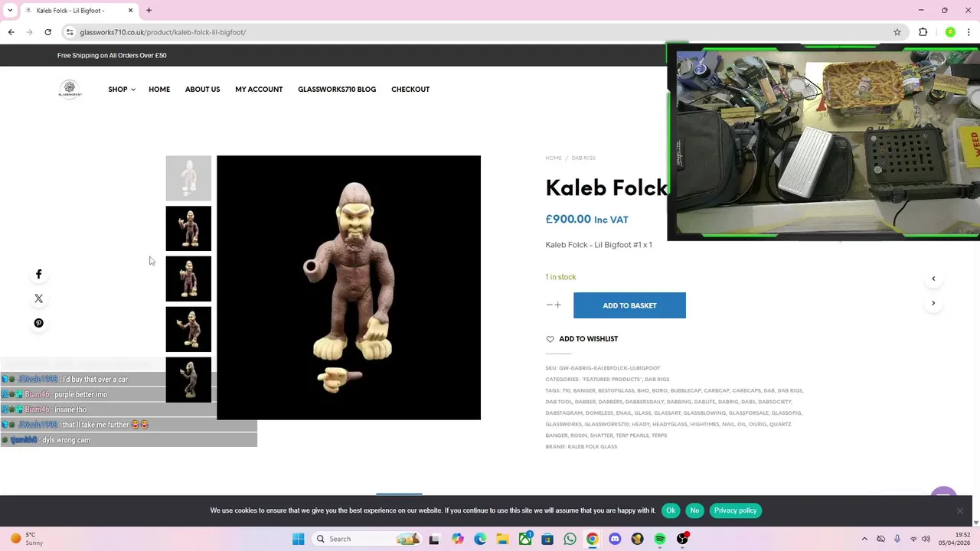Open the GLASSWORKS710 BLOG
This screenshot has width=980, height=551.
point(337,90)
